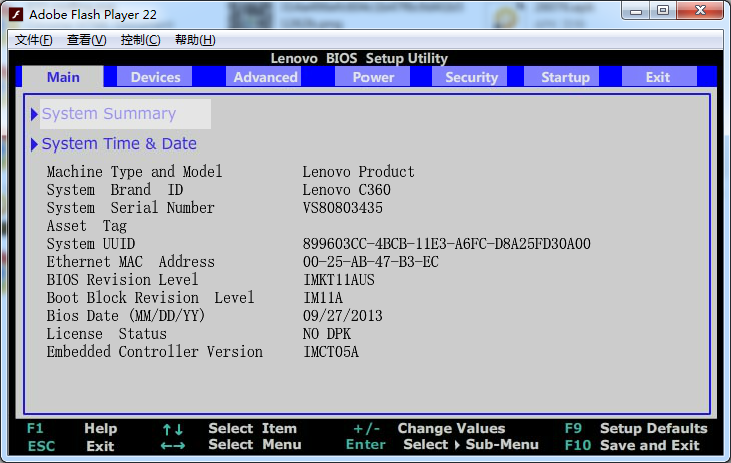
Task: Click the date value 09/27/2013
Action: (x=343, y=316)
